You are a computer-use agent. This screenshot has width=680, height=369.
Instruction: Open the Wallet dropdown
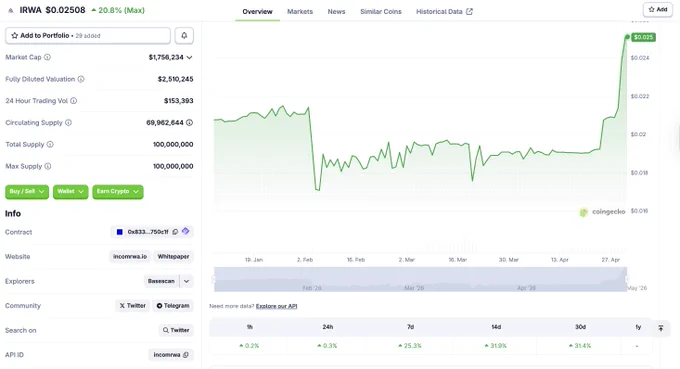coord(71,191)
